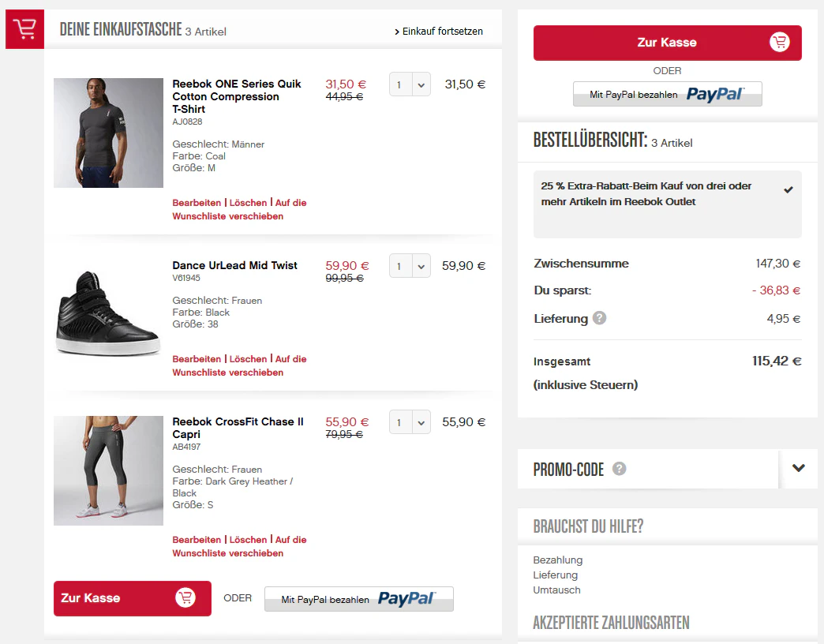Click Löschen for Dance UrLead Mid Twist
Image resolution: width=824 pixels, height=644 pixels.
pyautogui.click(x=248, y=359)
